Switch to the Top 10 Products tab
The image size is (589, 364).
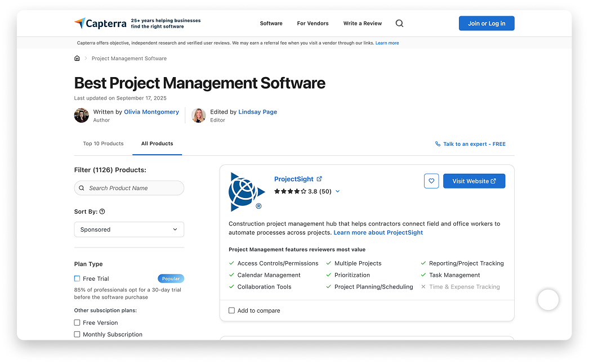pyautogui.click(x=103, y=143)
